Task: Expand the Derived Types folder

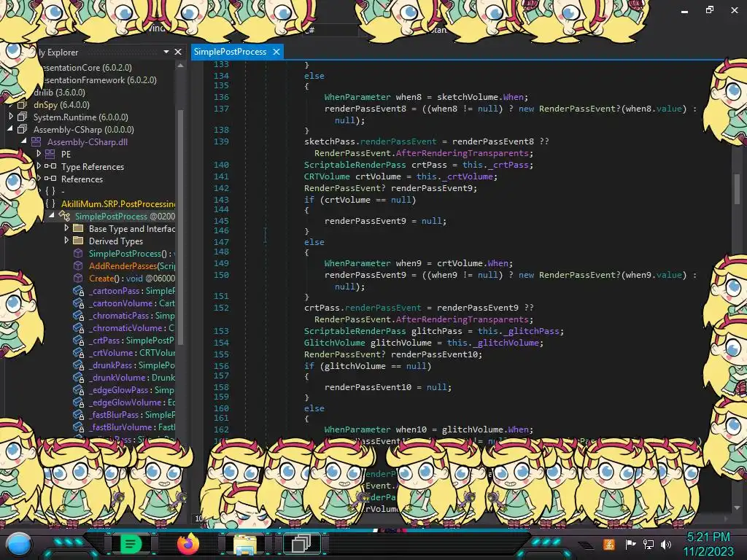Action: (66, 241)
